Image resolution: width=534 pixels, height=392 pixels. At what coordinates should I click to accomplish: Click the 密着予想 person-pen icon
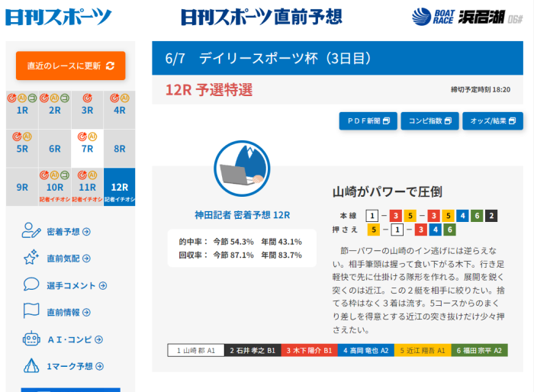point(31,231)
